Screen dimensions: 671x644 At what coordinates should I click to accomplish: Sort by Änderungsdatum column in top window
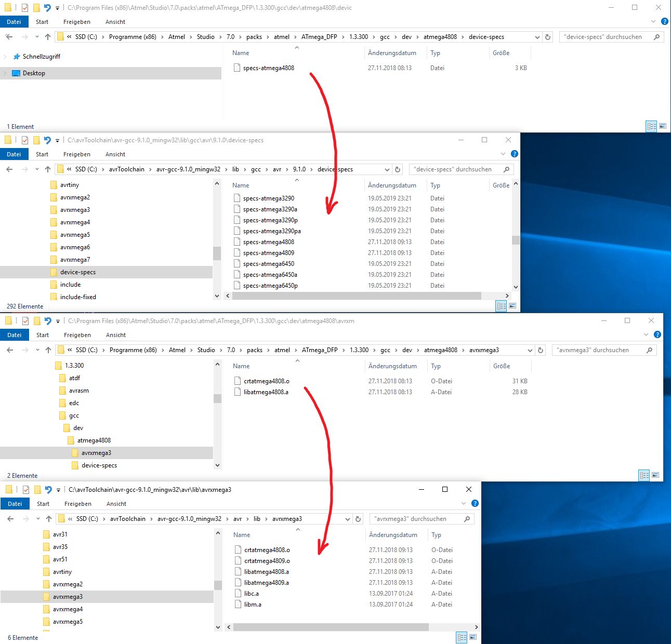392,53
